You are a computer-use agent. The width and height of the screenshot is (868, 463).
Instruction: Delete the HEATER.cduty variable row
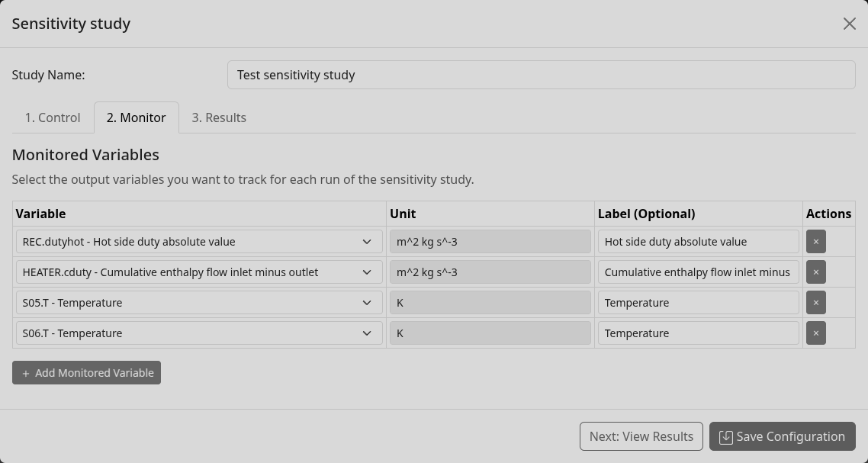pyautogui.click(x=815, y=272)
